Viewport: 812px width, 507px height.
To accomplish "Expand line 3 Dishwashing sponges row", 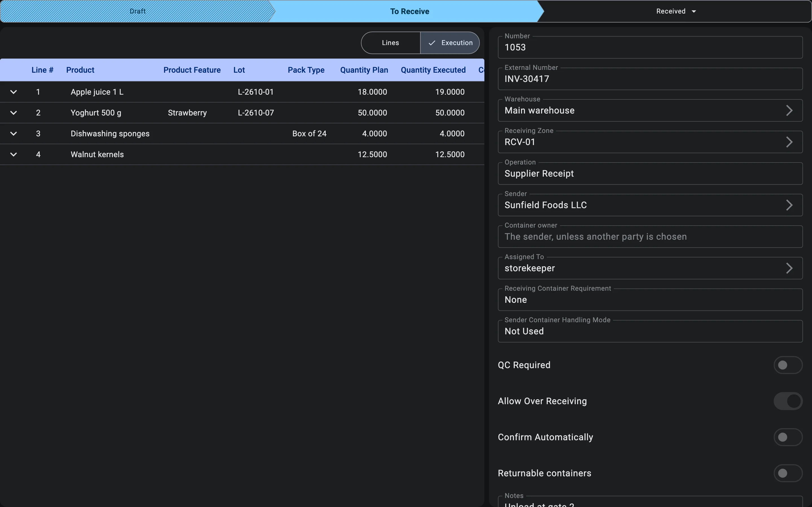I will tap(14, 134).
